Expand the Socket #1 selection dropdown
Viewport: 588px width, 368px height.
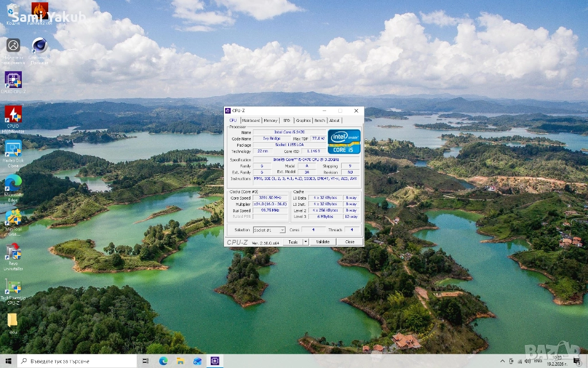coord(282,230)
